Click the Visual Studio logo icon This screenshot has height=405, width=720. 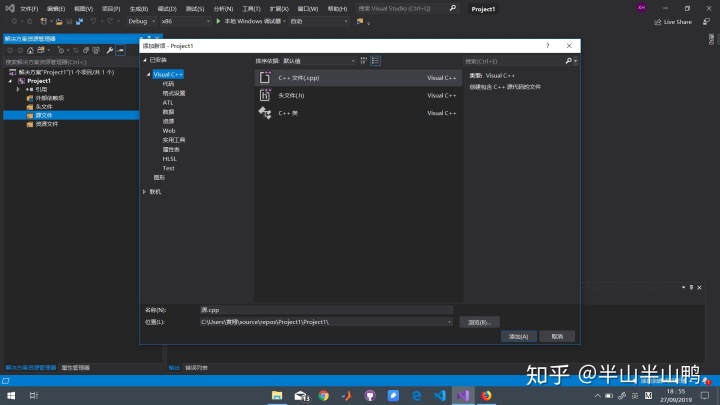10,8
